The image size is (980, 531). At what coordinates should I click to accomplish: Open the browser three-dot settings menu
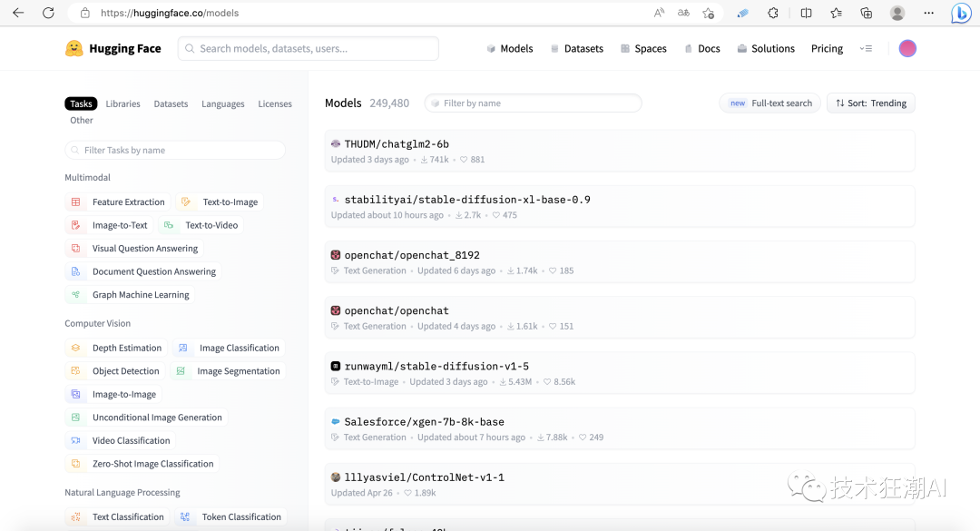(x=928, y=13)
